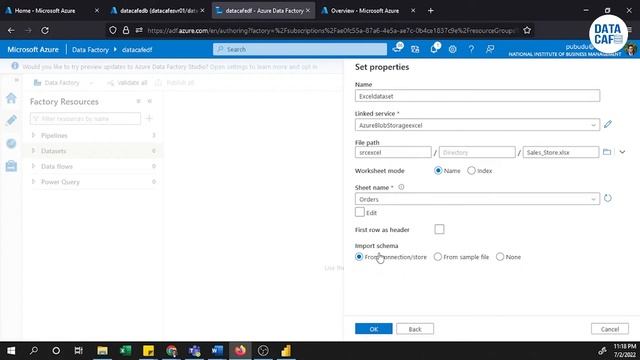Viewport: 640px width, 360px height.
Task: Select From sample file import schema
Action: pyautogui.click(x=438, y=257)
